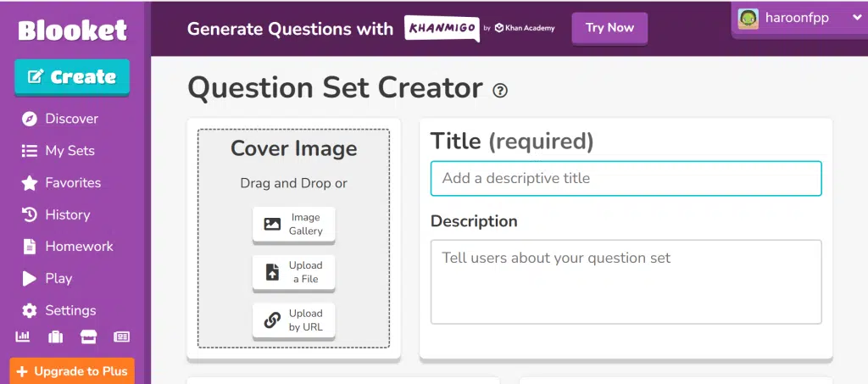The image size is (868, 384).
Task: Click the Khanmigo logo in banner
Action: pos(441,28)
